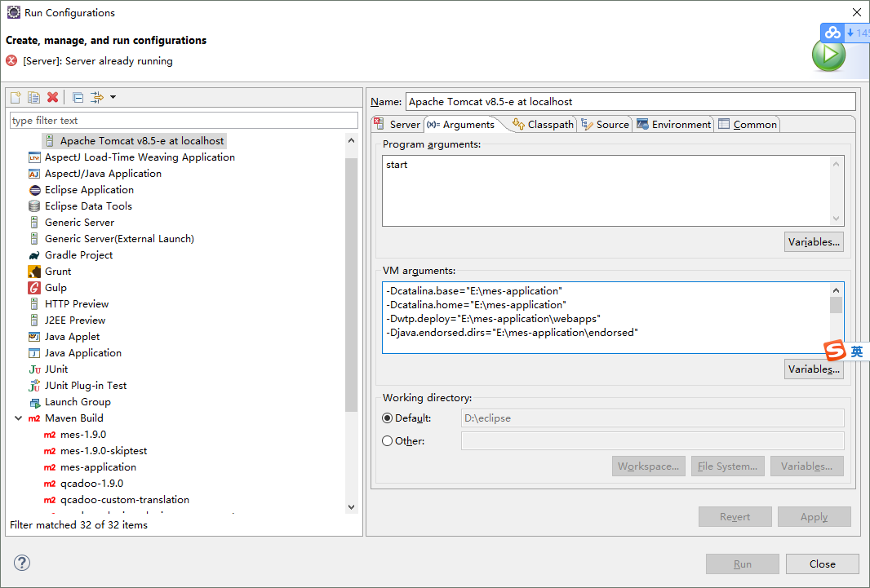The height and width of the screenshot is (588, 870).
Task: Open the Classpath tab
Action: [544, 124]
